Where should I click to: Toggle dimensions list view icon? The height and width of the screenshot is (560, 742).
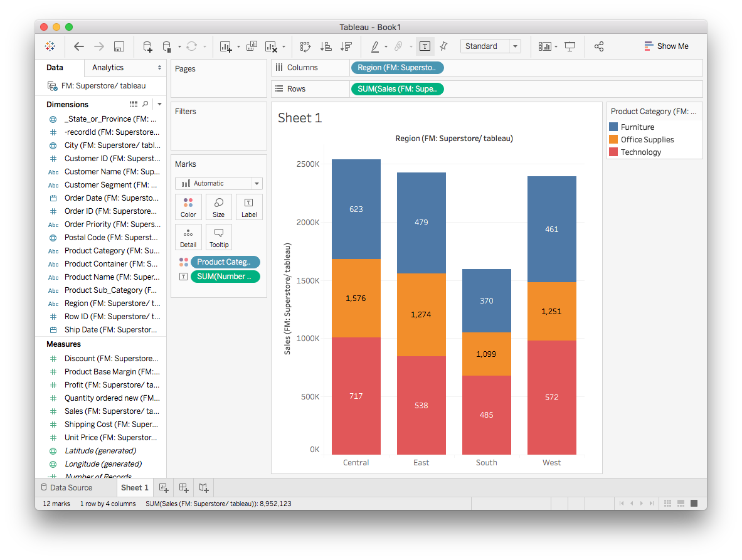[x=134, y=104]
